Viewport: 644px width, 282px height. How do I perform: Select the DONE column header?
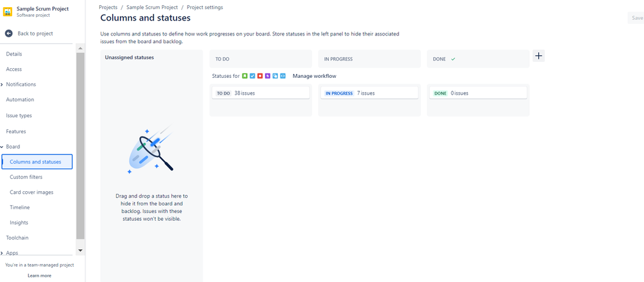pyautogui.click(x=478, y=59)
